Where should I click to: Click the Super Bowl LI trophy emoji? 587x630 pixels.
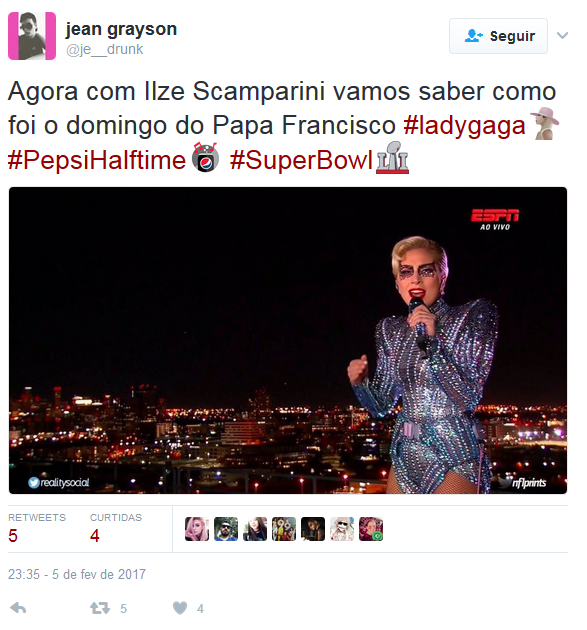point(393,158)
